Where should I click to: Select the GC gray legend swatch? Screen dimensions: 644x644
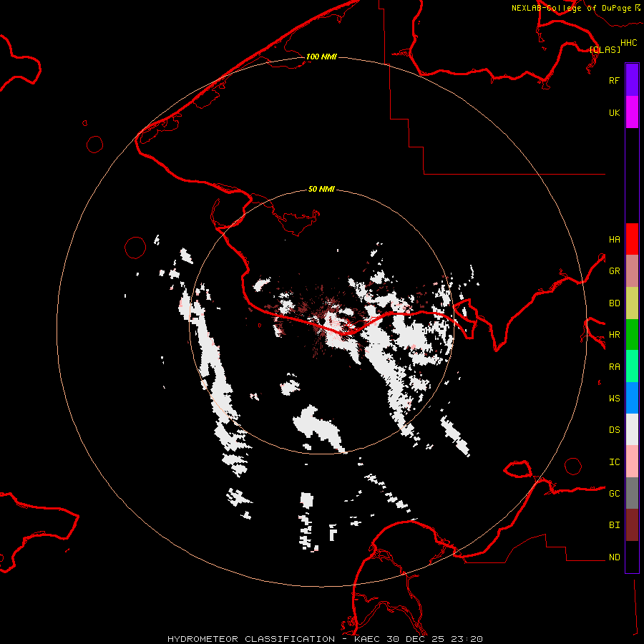point(632,493)
